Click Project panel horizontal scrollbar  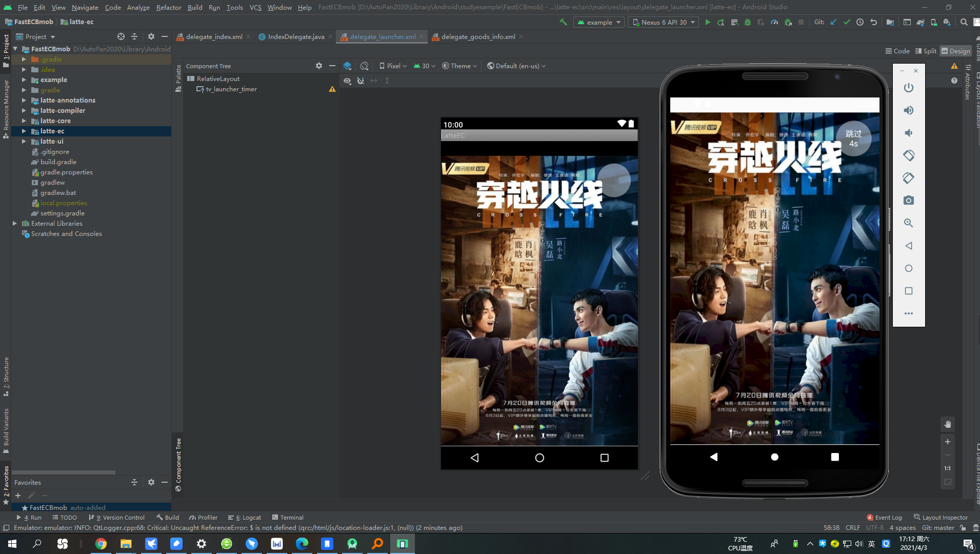pyautogui.click(x=64, y=472)
